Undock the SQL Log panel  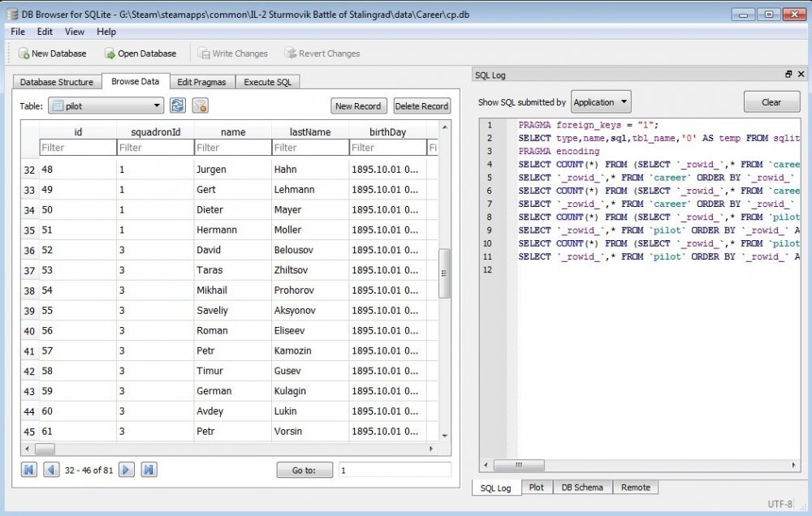tap(788, 75)
